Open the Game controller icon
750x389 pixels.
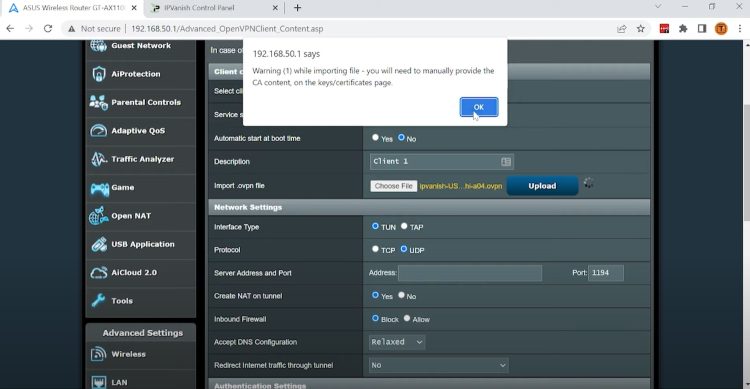(99, 188)
